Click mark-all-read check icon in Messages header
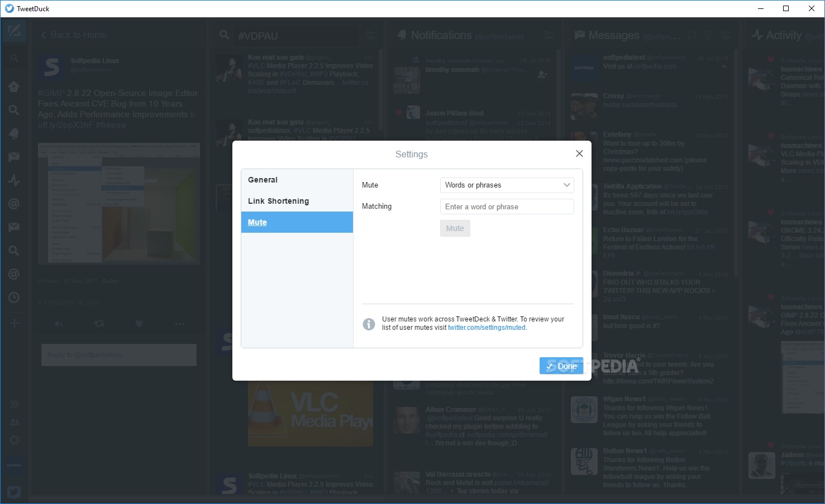This screenshot has width=825, height=504. point(709,35)
